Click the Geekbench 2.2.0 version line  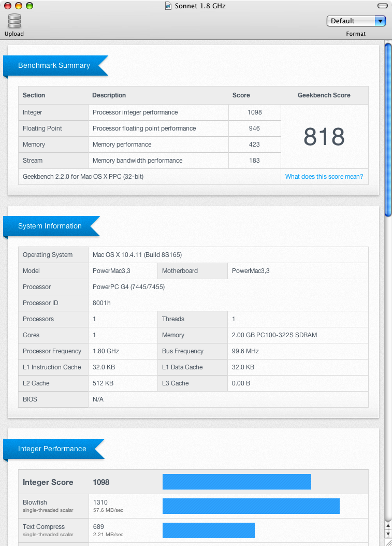point(83,177)
